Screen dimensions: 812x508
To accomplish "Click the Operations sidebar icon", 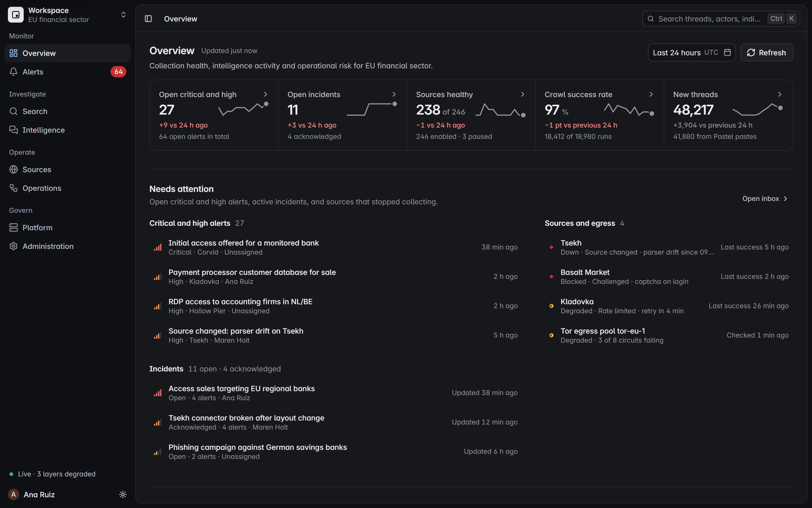I will click(x=14, y=188).
